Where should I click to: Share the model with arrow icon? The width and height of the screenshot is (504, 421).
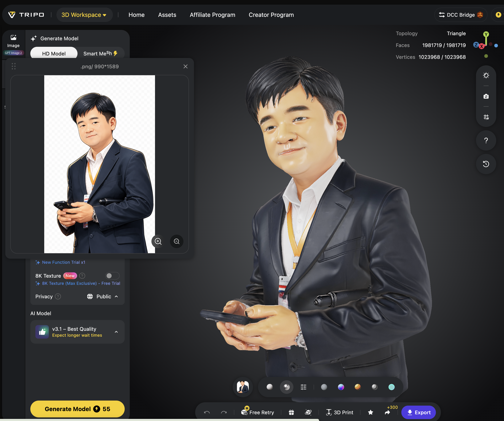coord(387,412)
